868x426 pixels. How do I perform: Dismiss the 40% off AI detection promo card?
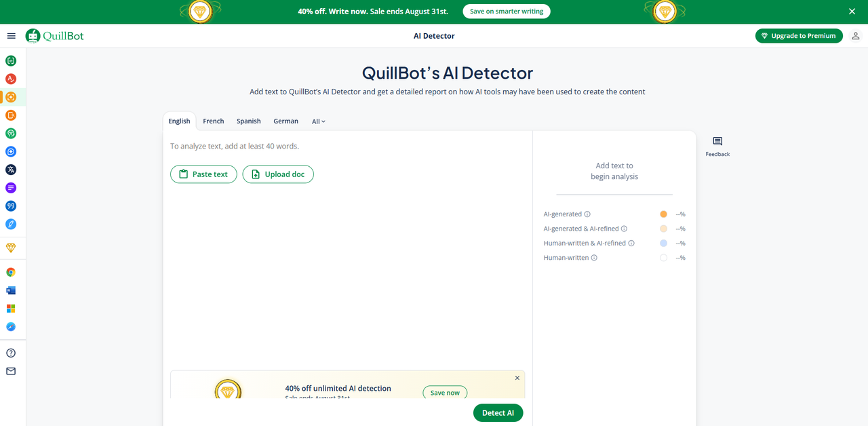(x=517, y=378)
